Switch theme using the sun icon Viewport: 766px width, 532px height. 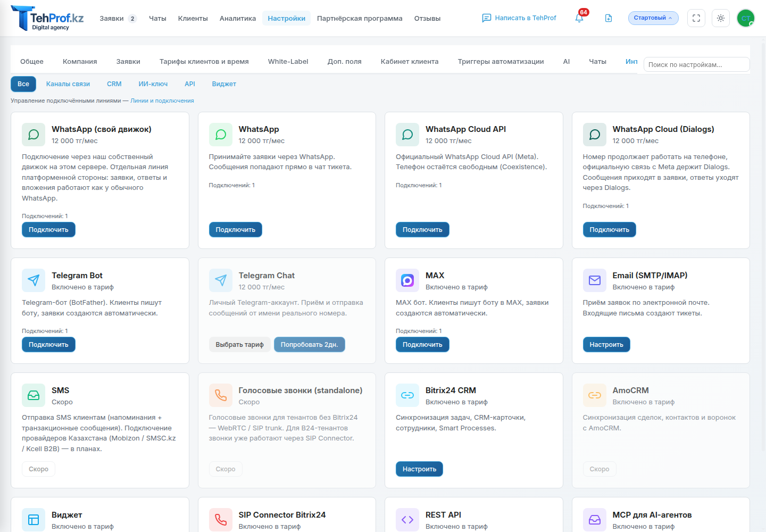[x=721, y=18]
